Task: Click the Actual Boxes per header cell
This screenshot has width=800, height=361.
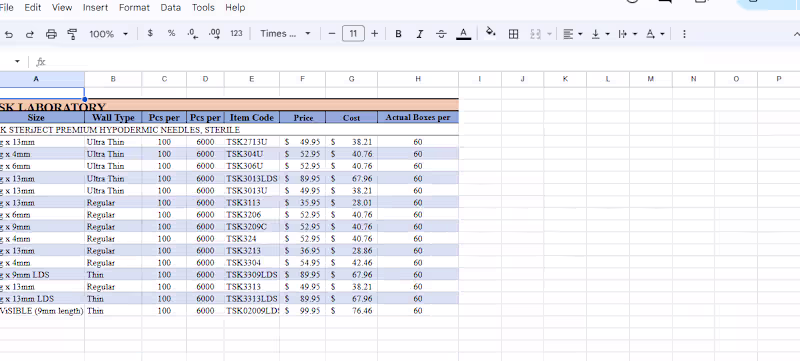Action: [x=418, y=118]
